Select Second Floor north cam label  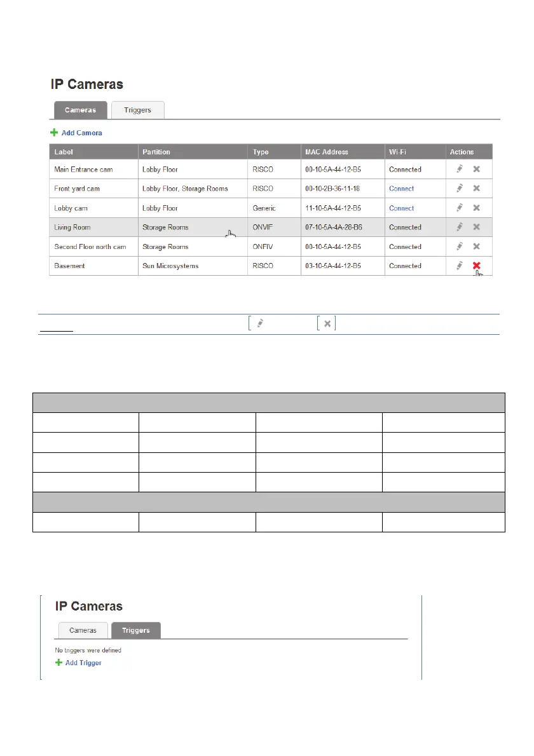pos(90,246)
